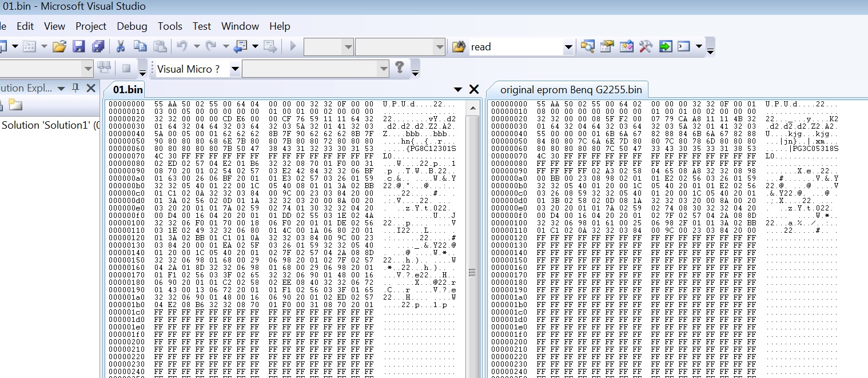The image size is (868, 378).
Task: Open the empty combo box beside Visual Micro
Action: coord(316,69)
